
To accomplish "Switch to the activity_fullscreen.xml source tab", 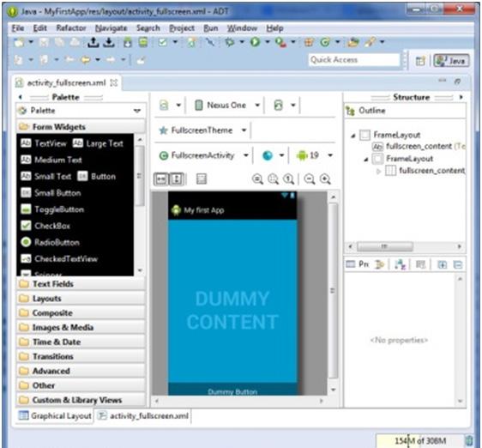I will 143,415.
